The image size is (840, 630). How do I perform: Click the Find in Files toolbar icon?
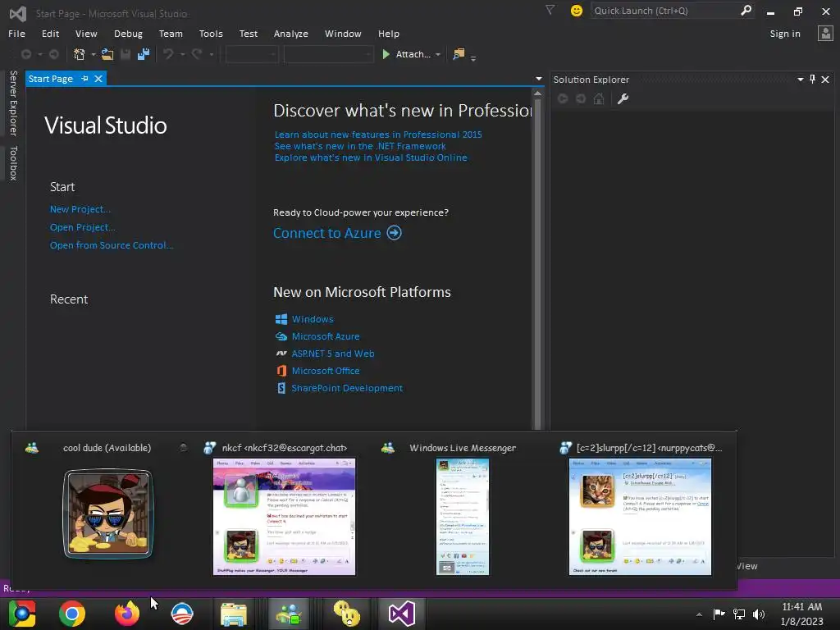(x=459, y=54)
